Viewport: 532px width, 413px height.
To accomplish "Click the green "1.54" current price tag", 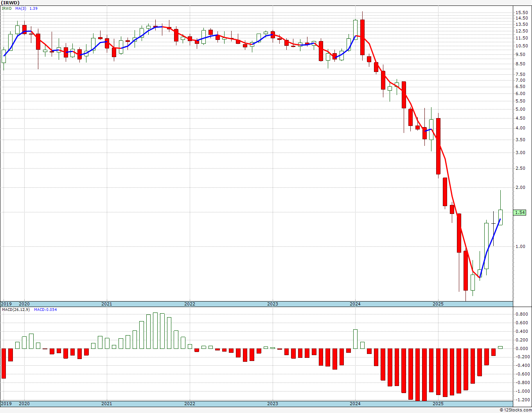I will (x=520, y=213).
